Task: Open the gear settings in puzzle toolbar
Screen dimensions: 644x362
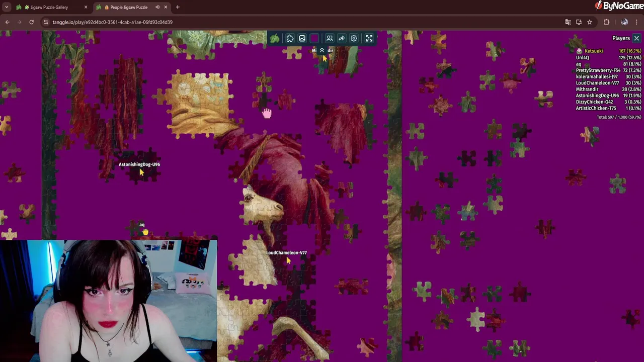Action: tap(354, 38)
